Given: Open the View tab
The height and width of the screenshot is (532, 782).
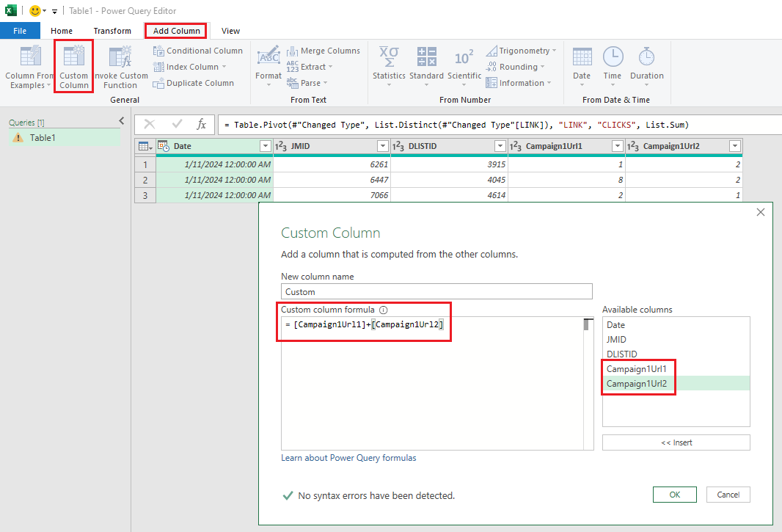Looking at the screenshot, I should pos(230,31).
